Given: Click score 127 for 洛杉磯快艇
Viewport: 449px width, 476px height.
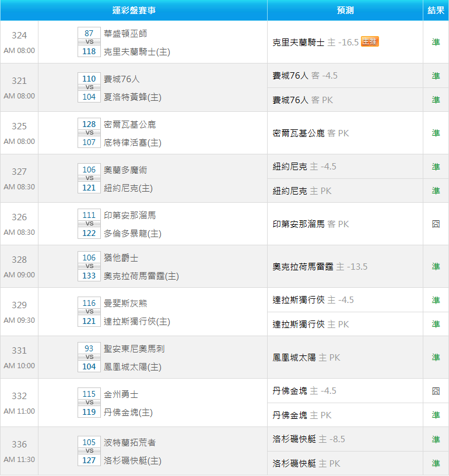Looking at the screenshot, I should (x=89, y=460).
